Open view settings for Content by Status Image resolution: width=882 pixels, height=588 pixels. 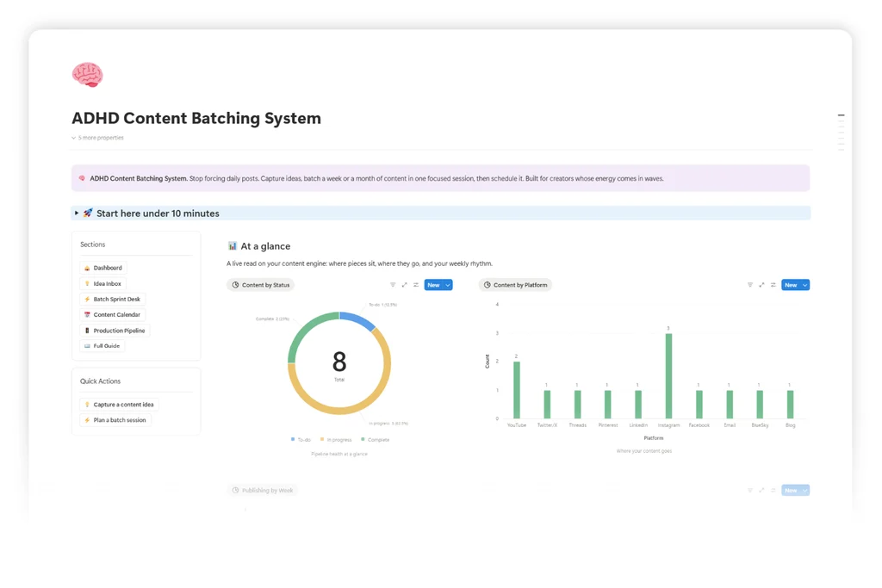tap(416, 285)
